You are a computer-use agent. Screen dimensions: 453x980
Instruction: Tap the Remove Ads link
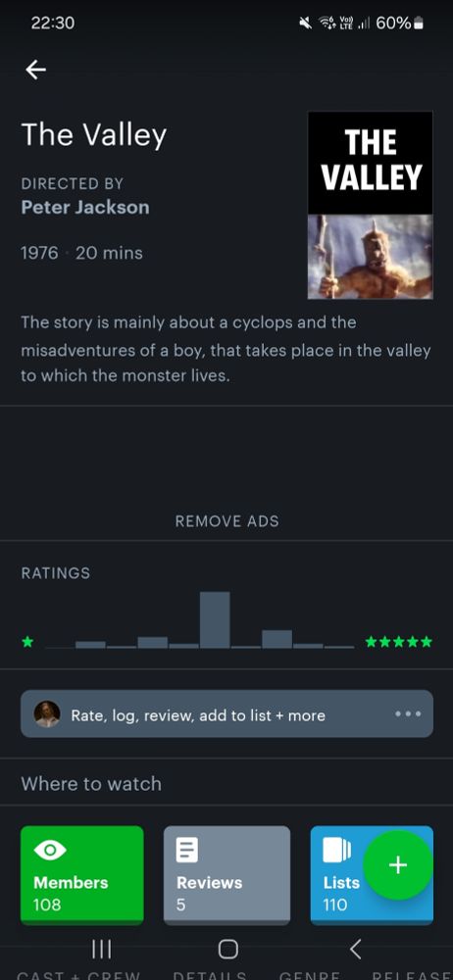pos(227,521)
